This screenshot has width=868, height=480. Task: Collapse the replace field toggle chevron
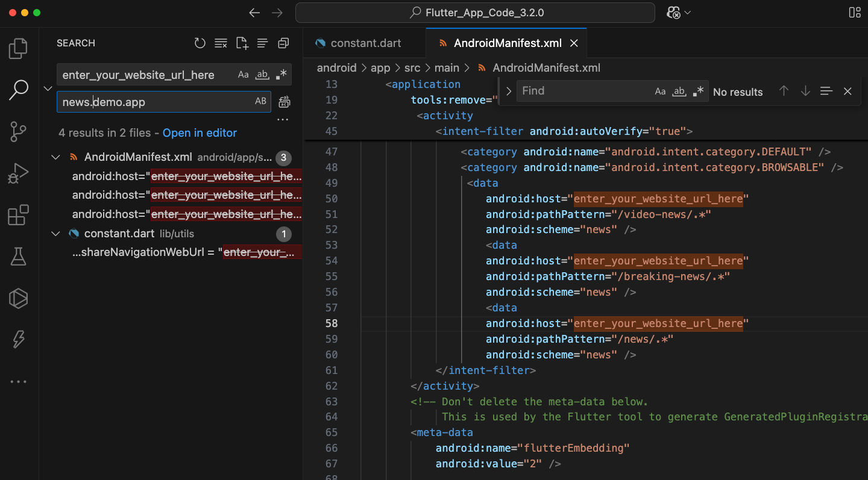coord(48,89)
